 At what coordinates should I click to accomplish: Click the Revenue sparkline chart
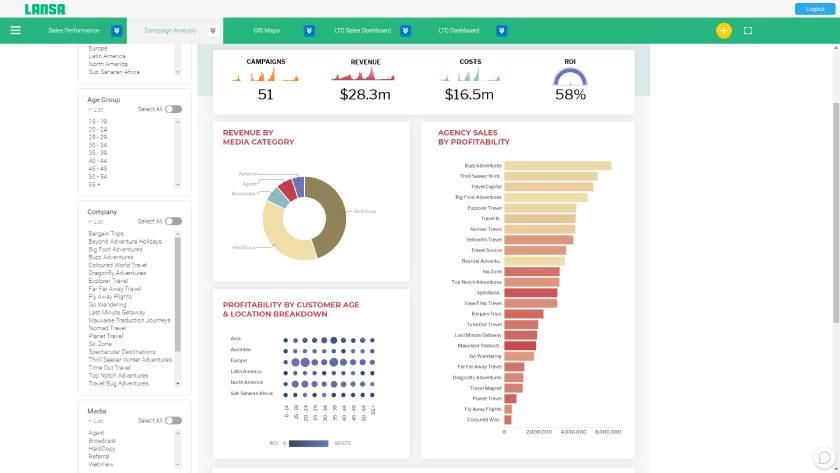coord(363,74)
